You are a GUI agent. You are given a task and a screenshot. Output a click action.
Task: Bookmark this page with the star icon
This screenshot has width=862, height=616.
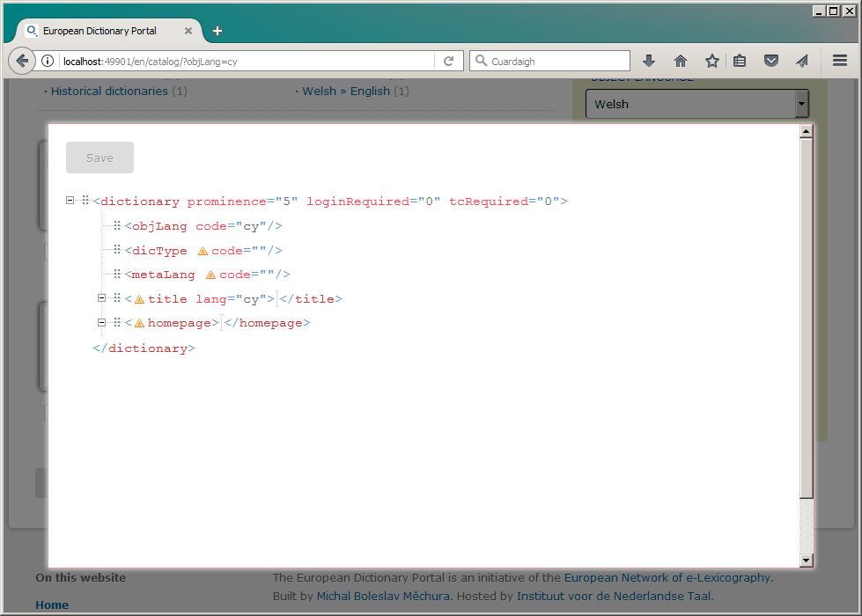(x=712, y=61)
